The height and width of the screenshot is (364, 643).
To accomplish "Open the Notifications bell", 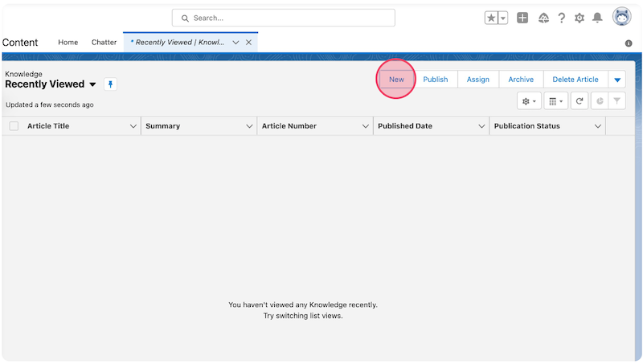I will click(597, 18).
